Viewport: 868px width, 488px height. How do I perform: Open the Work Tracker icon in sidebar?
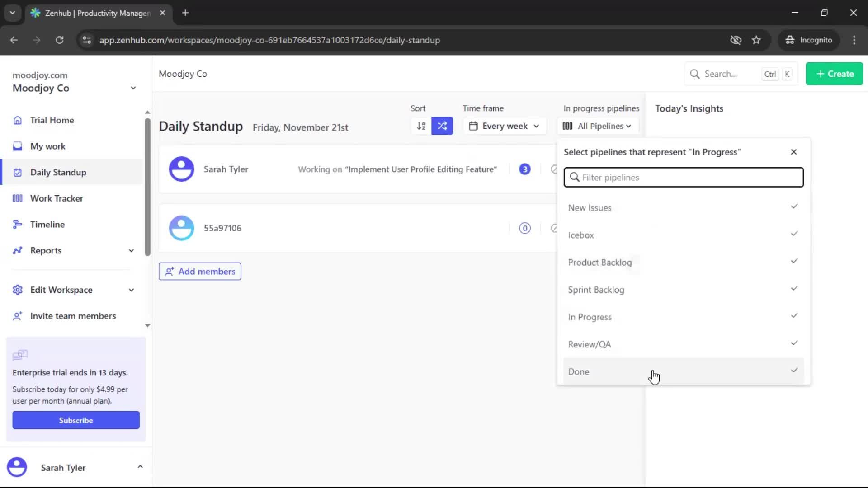coord(17,198)
